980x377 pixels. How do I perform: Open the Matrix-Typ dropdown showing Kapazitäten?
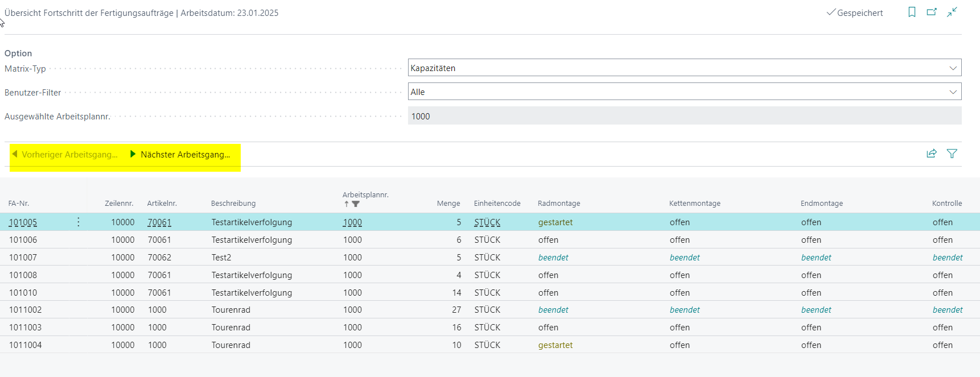click(x=685, y=68)
